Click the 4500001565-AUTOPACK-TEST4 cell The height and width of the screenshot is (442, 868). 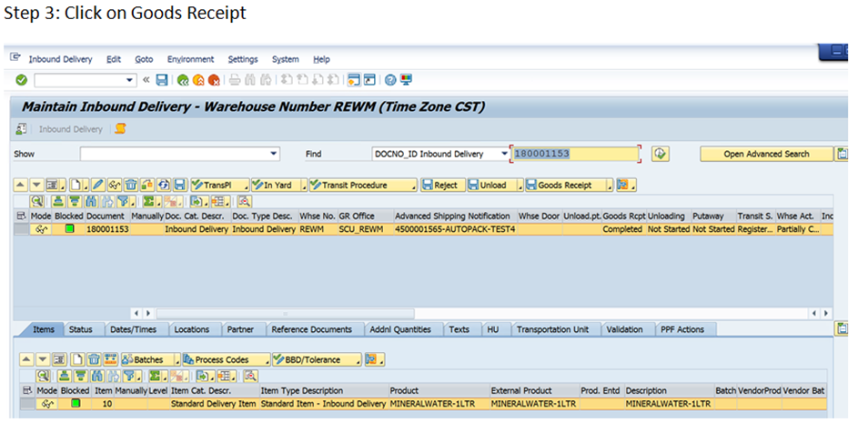pyautogui.click(x=455, y=229)
